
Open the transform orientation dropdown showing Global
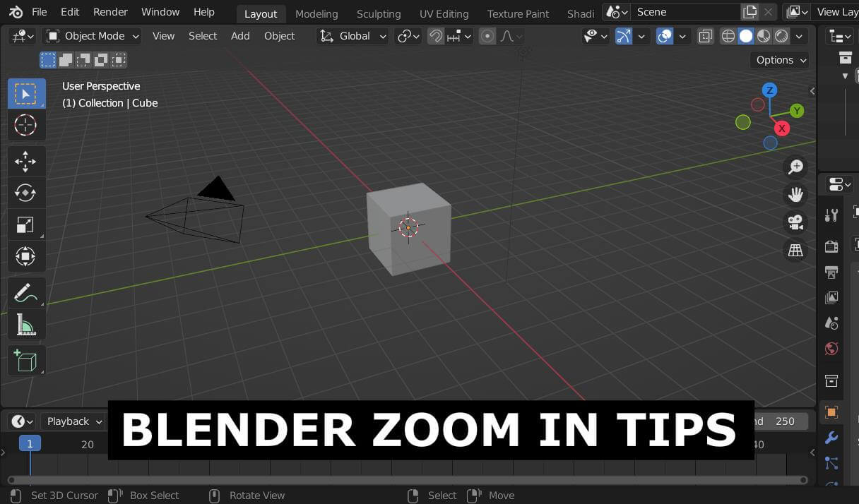[x=353, y=36]
